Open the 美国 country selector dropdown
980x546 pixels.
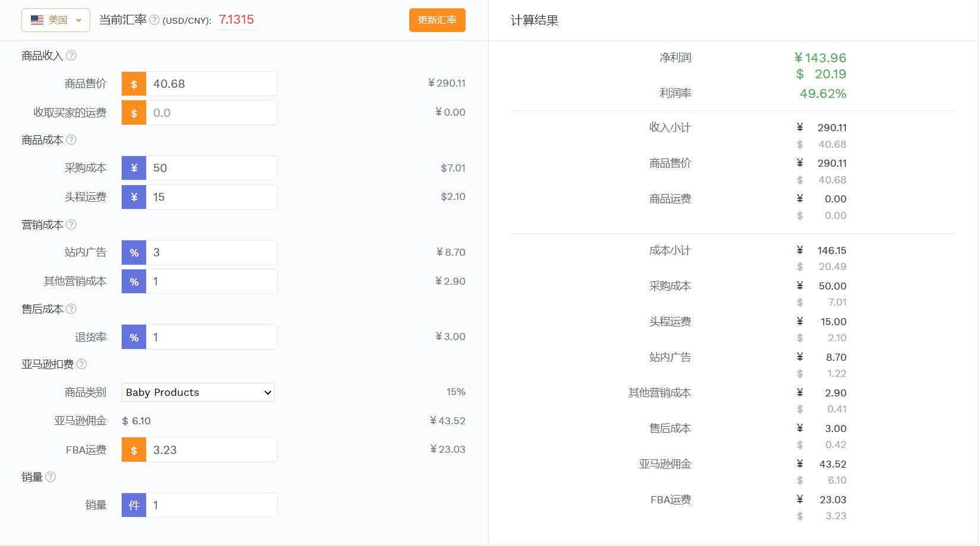pyautogui.click(x=56, y=20)
